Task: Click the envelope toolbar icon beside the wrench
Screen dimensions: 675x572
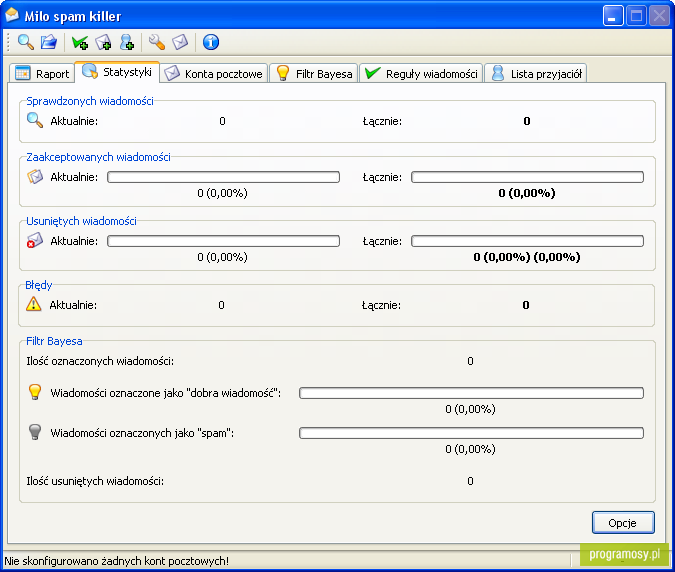Action: point(180,42)
